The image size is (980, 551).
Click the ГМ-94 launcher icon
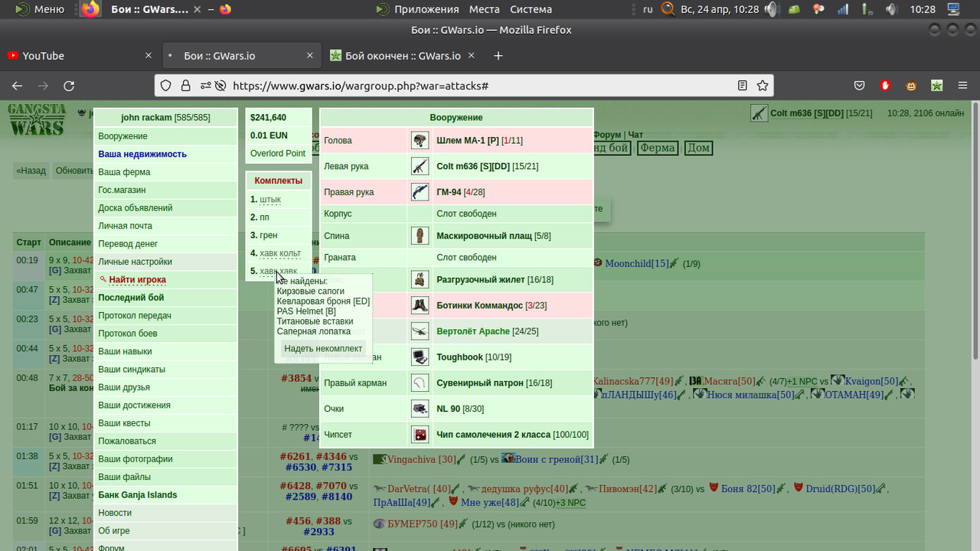pyautogui.click(x=420, y=192)
